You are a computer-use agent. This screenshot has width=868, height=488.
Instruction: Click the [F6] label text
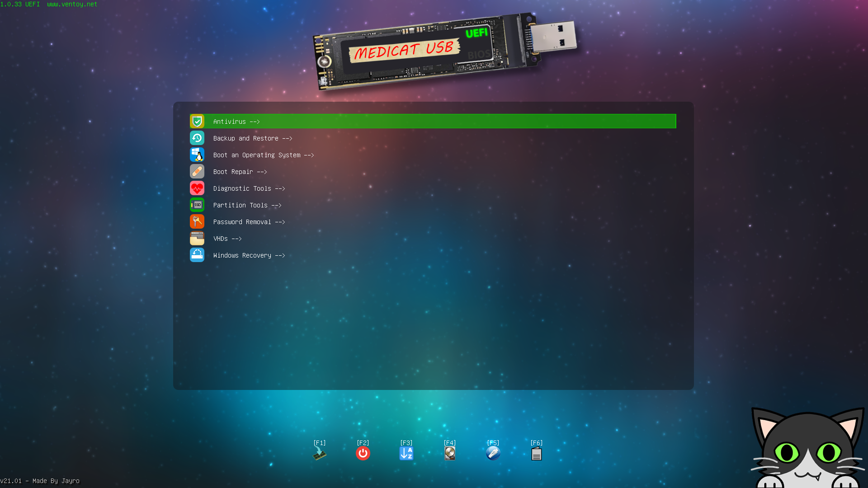[537, 443]
